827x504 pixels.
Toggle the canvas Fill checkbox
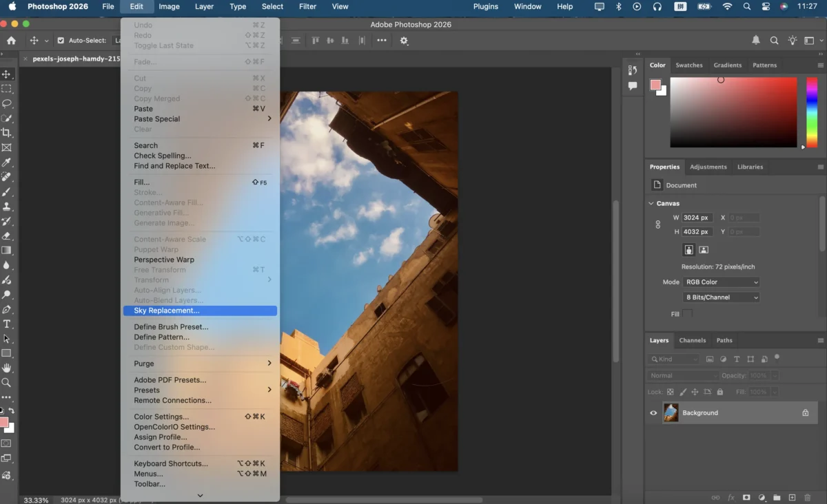(x=687, y=314)
